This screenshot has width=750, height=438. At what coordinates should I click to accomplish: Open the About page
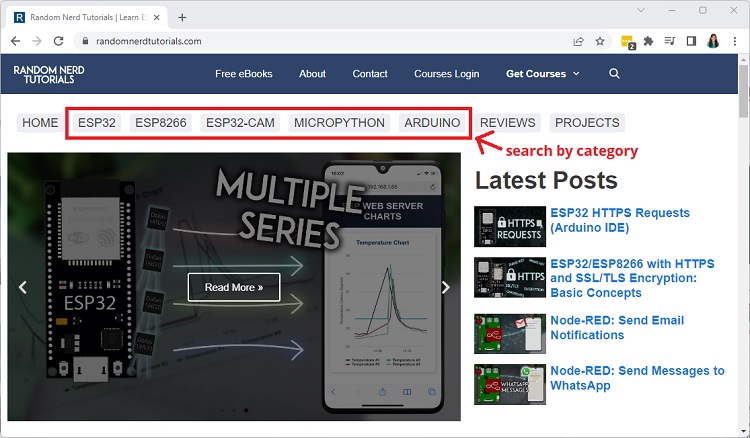[x=312, y=74]
